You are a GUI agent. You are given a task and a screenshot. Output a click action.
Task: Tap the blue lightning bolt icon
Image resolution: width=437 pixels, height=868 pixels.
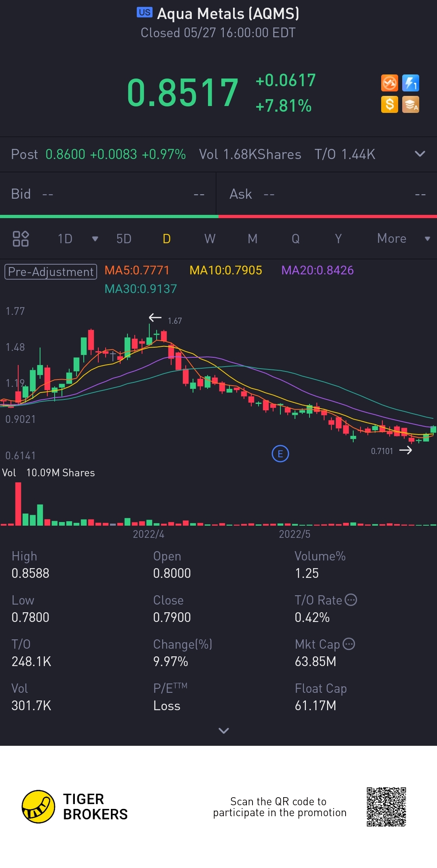point(411,83)
